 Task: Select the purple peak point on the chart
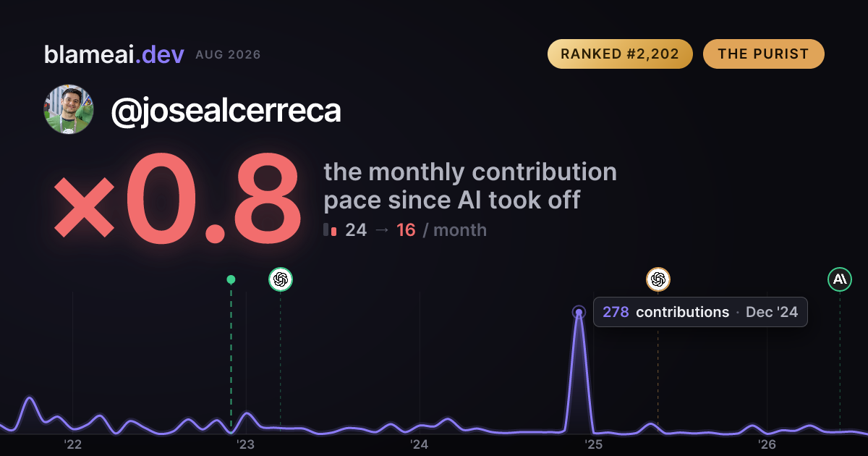(x=579, y=313)
